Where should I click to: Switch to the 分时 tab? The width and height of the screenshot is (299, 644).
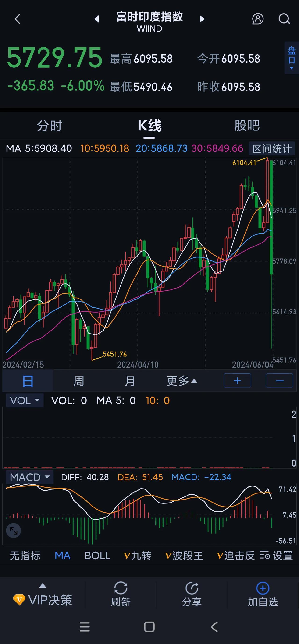click(x=50, y=126)
